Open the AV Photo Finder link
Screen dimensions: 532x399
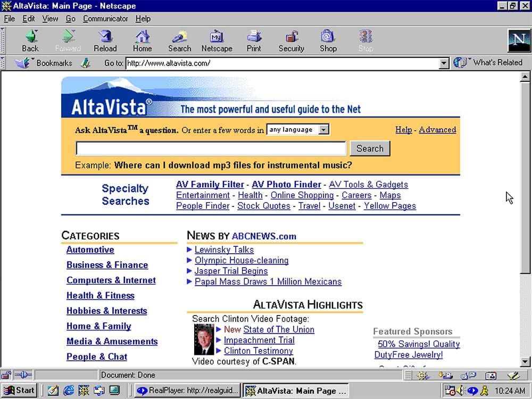pyautogui.click(x=286, y=185)
